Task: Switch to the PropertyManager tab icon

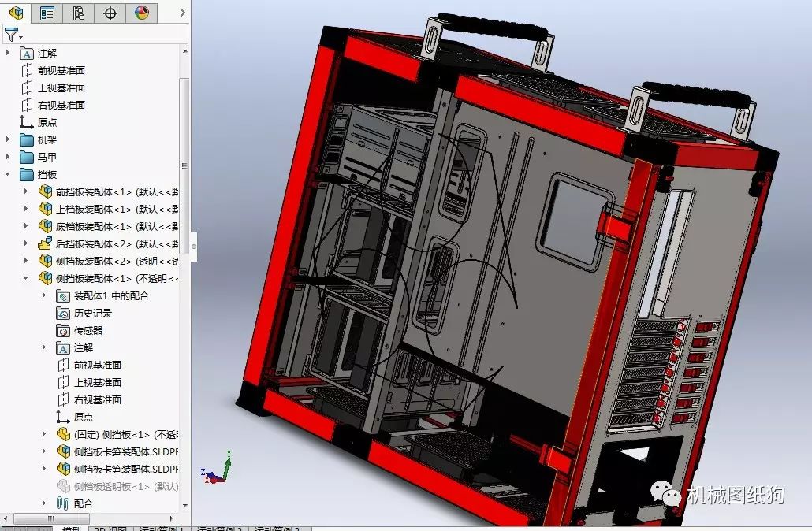Action: click(47, 13)
